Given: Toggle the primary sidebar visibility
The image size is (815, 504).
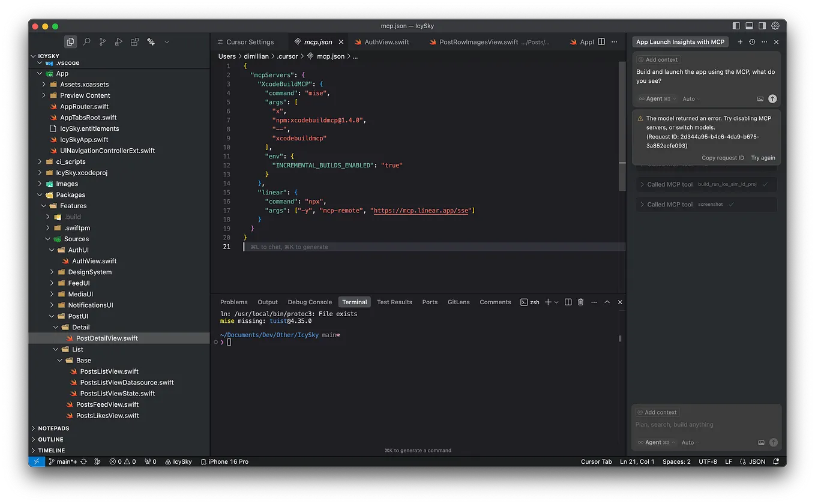Looking at the screenshot, I should click(x=736, y=26).
